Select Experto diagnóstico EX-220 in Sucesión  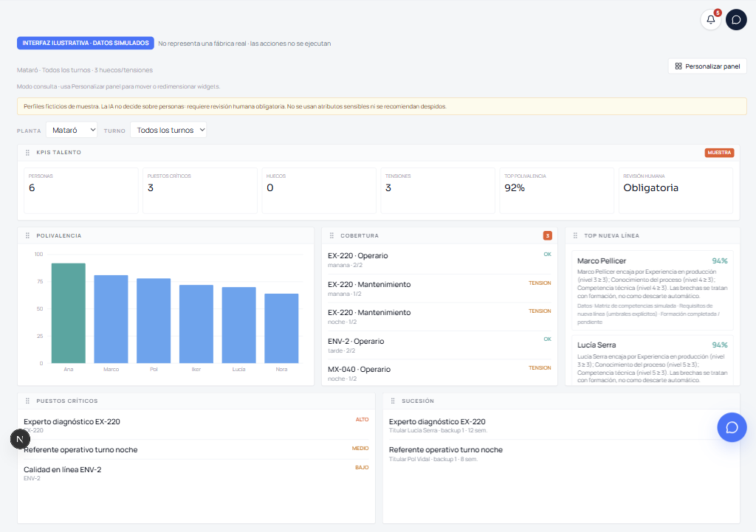click(x=561, y=425)
